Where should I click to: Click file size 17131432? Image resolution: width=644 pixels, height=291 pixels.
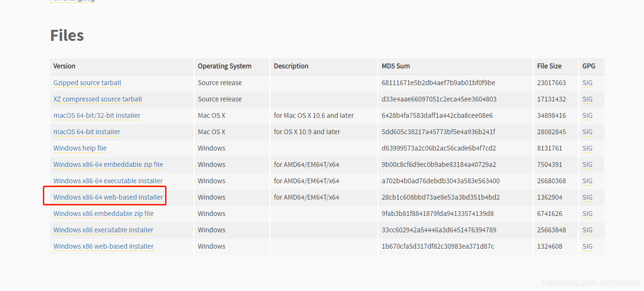click(x=552, y=99)
